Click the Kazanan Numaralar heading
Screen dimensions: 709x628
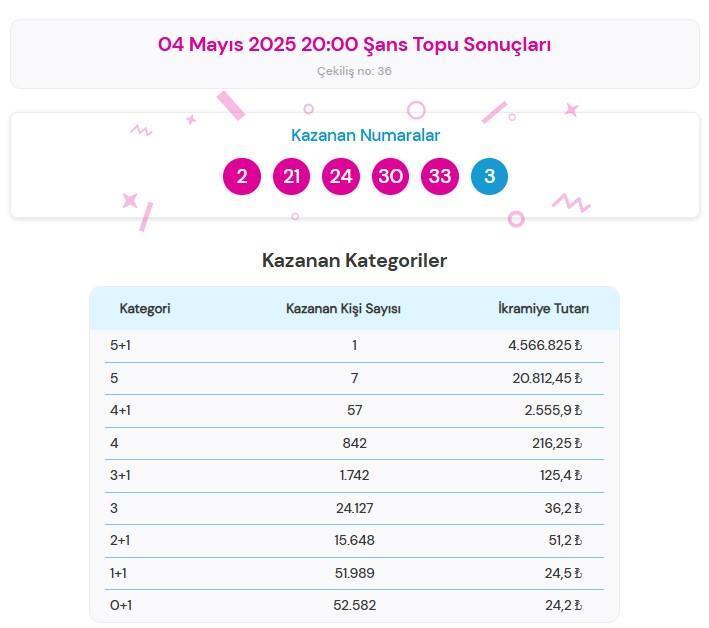point(365,135)
